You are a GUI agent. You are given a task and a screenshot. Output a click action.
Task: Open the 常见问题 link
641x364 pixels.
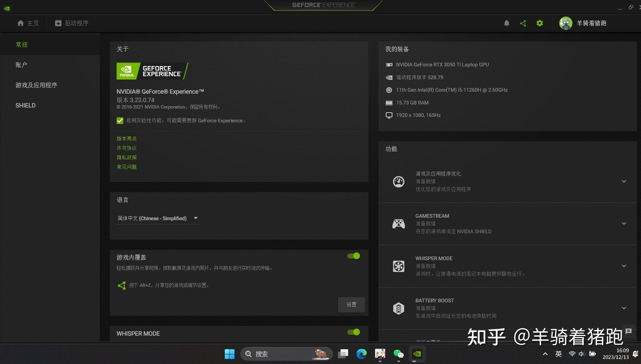click(x=127, y=167)
